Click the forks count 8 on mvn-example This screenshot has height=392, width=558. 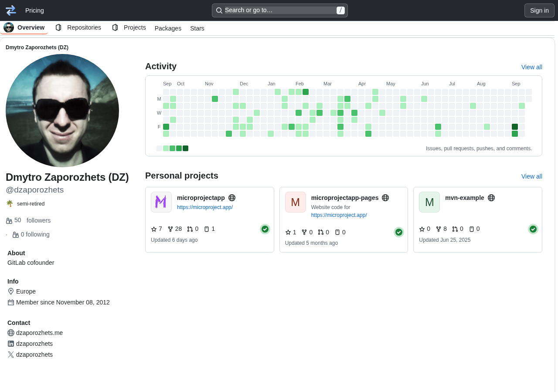tap(441, 229)
